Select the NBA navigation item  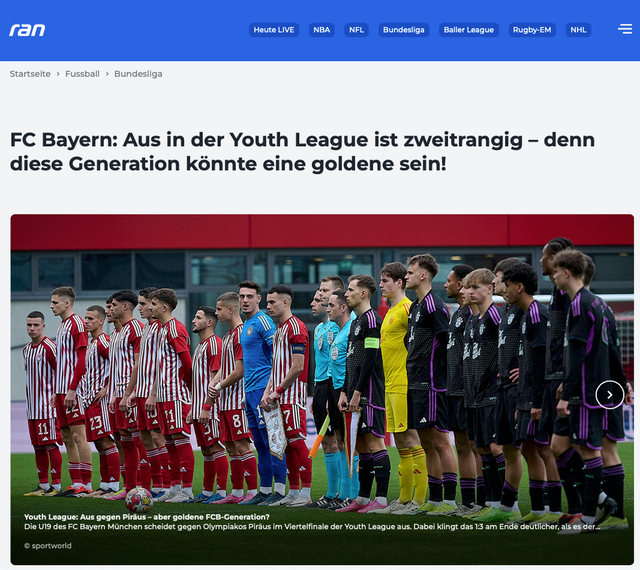click(x=322, y=30)
